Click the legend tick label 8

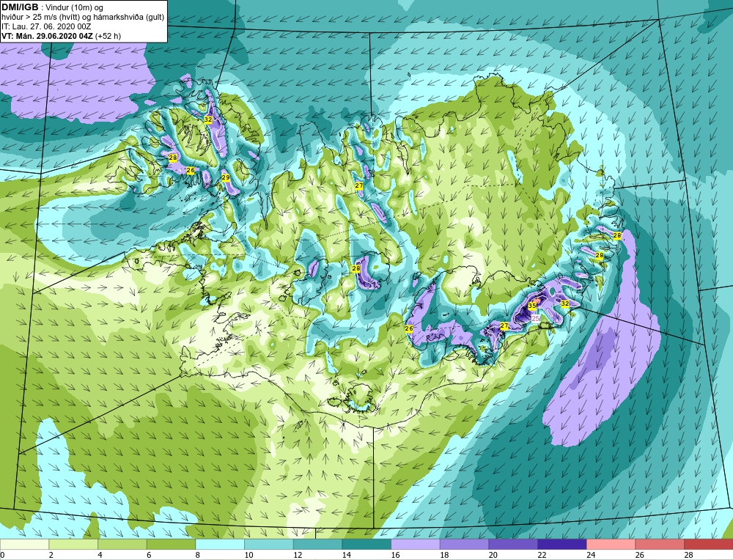point(198,555)
